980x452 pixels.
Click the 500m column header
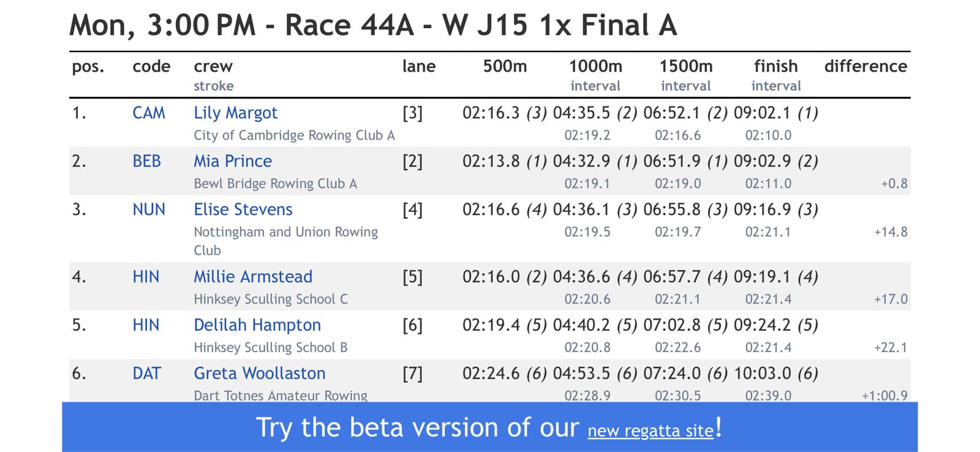click(505, 67)
